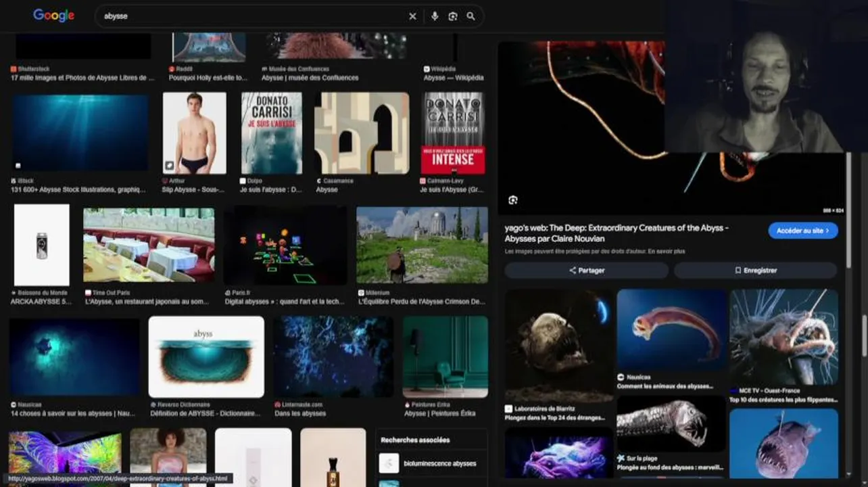Screen dimensions: 868x487
Task: Click the text Pourquoi Holly est-elle
Action: point(208,78)
